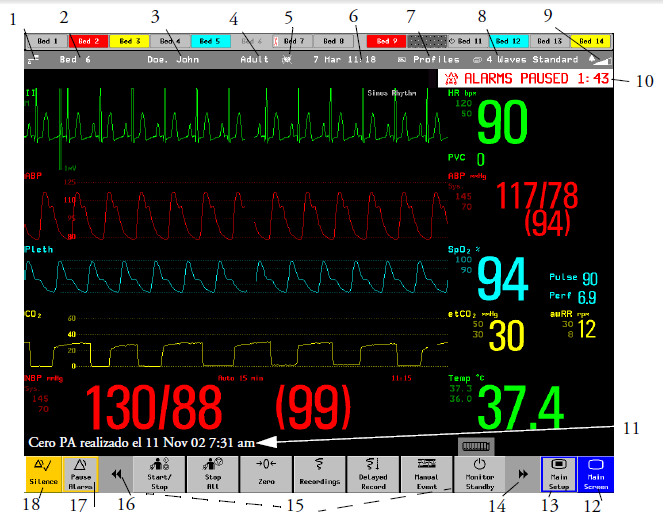This screenshot has width=663, height=525.
Task: Adjust the alarm volume indicator
Action: pyautogui.click(x=600, y=60)
